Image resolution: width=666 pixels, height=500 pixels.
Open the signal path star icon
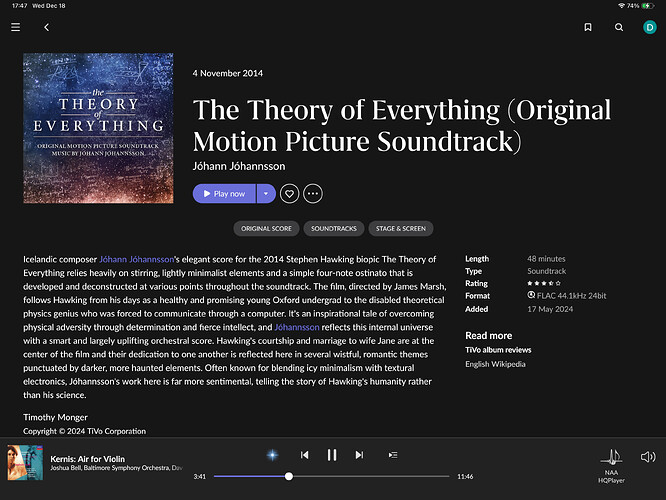[x=273, y=455]
